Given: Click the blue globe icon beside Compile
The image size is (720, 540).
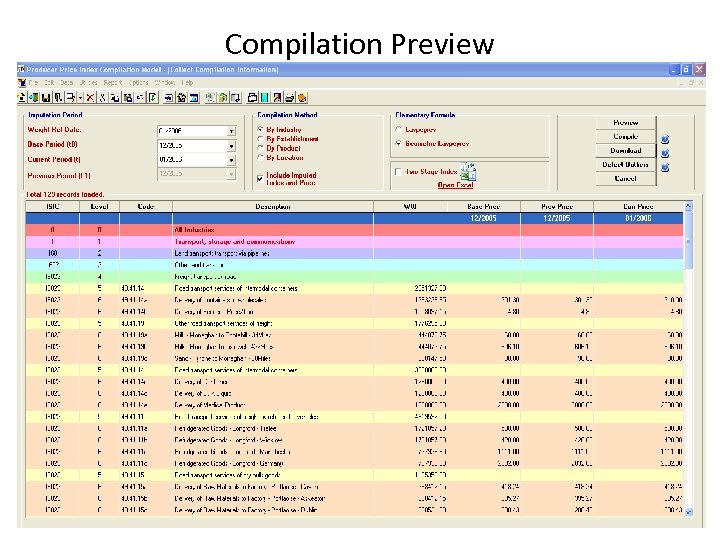Looking at the screenshot, I should [664, 139].
